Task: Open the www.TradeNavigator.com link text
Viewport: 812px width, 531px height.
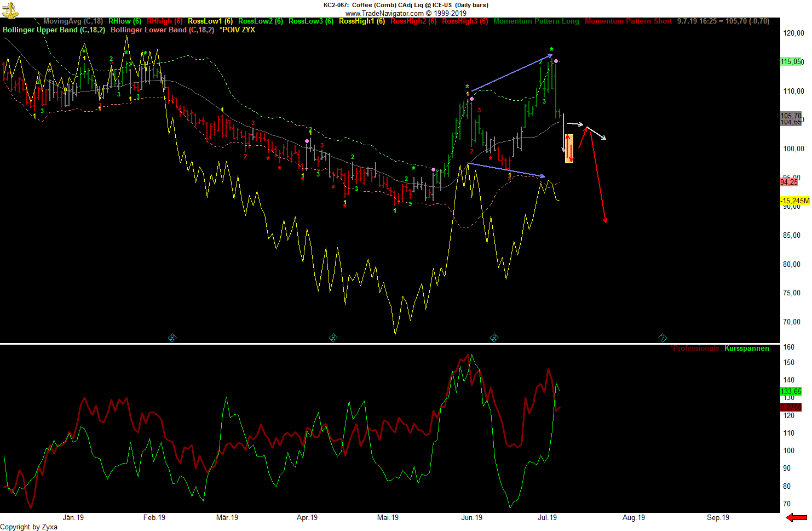Action: coord(384,13)
